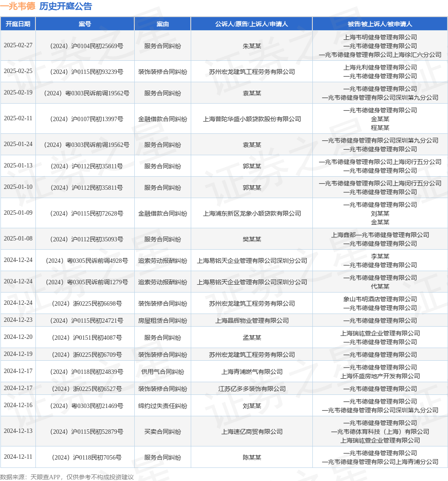Viewport: 448px width, 481px height.
Task: Click the date 2024-12-11
Action: coord(18,457)
